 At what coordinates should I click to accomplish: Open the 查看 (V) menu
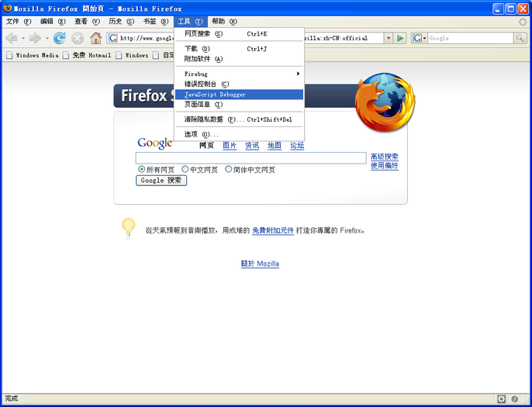coord(87,22)
